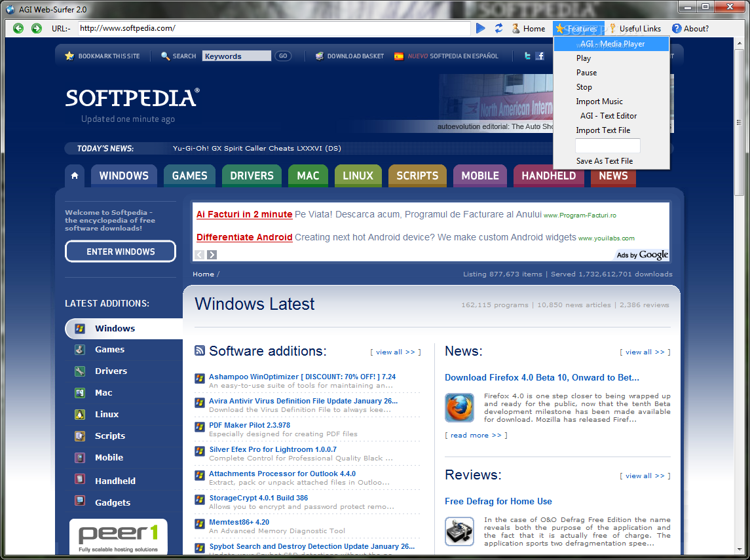Click the green back arrow button
Image resolution: width=750 pixels, height=560 pixels.
[18, 28]
